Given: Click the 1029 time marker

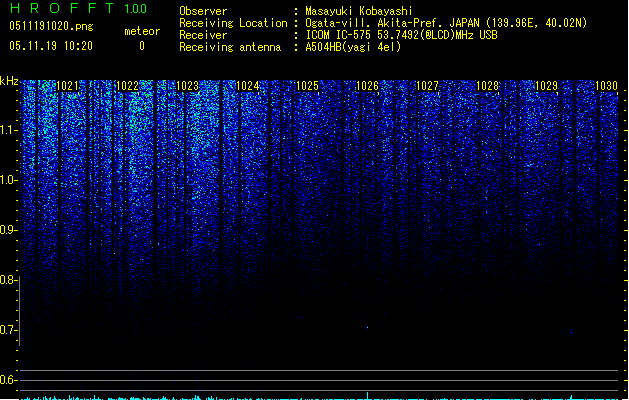Looking at the screenshot, I should [547, 86].
